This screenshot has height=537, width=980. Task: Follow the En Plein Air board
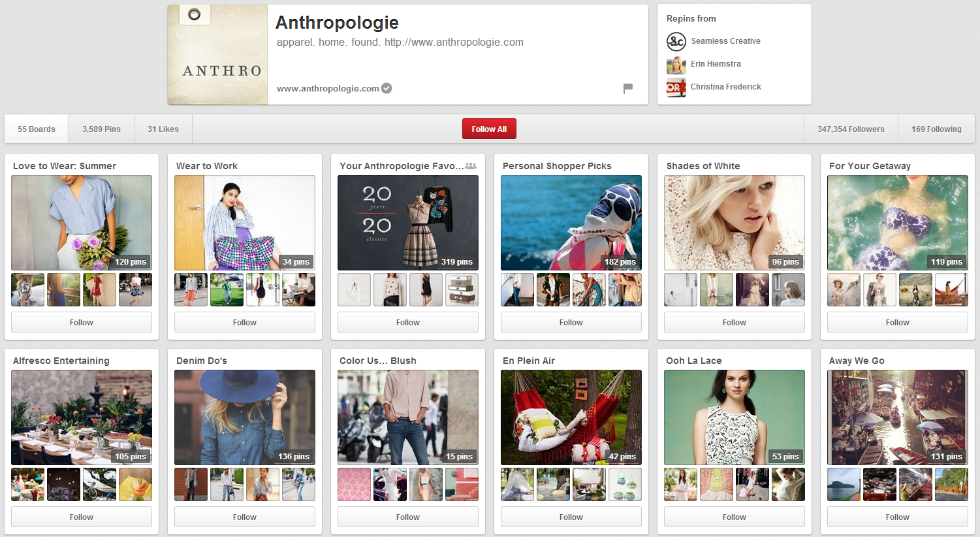[x=571, y=517]
